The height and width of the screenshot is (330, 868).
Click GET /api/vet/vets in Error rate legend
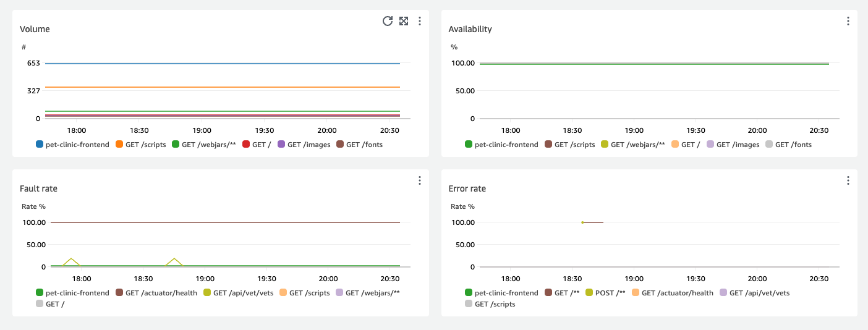(759, 293)
